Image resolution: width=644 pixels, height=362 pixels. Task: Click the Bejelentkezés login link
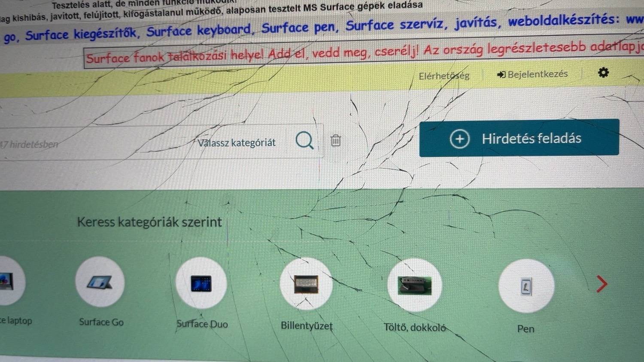pos(532,74)
